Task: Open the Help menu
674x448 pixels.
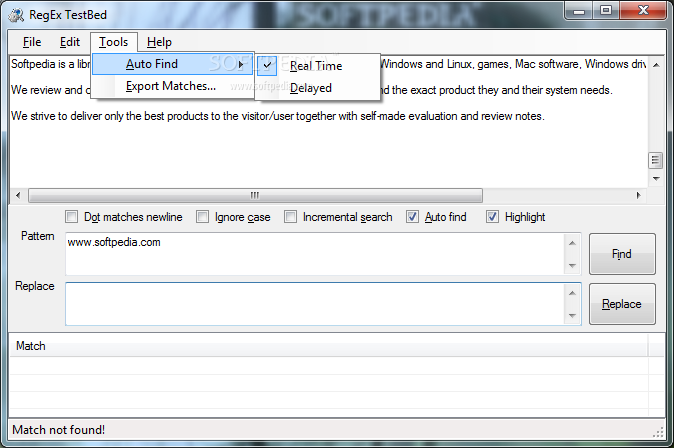Action: (159, 42)
